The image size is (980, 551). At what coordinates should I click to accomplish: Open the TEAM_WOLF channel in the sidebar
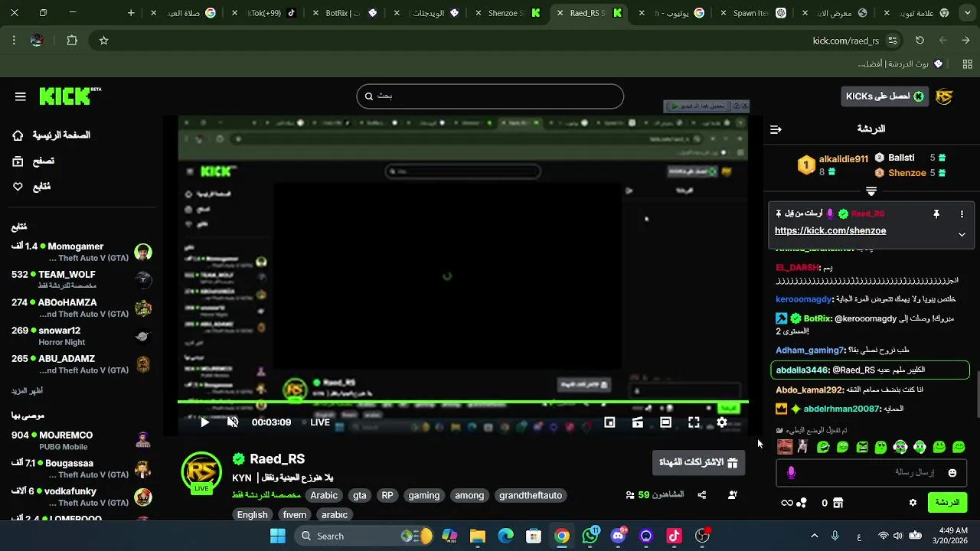pyautogui.click(x=82, y=280)
